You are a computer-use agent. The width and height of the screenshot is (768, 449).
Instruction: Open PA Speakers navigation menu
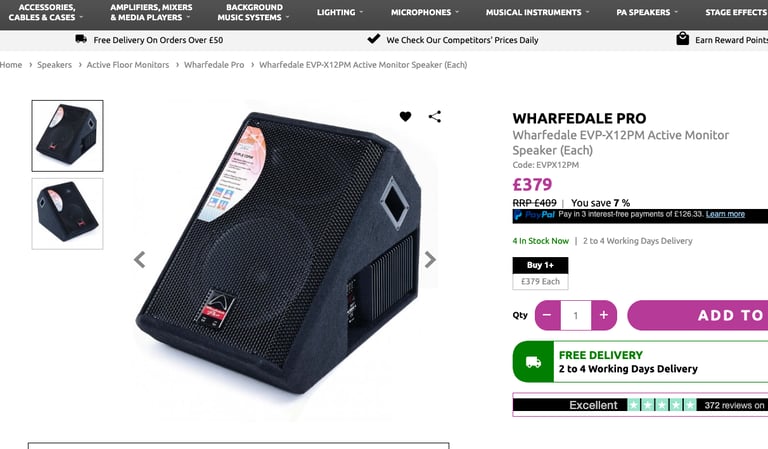coord(647,13)
